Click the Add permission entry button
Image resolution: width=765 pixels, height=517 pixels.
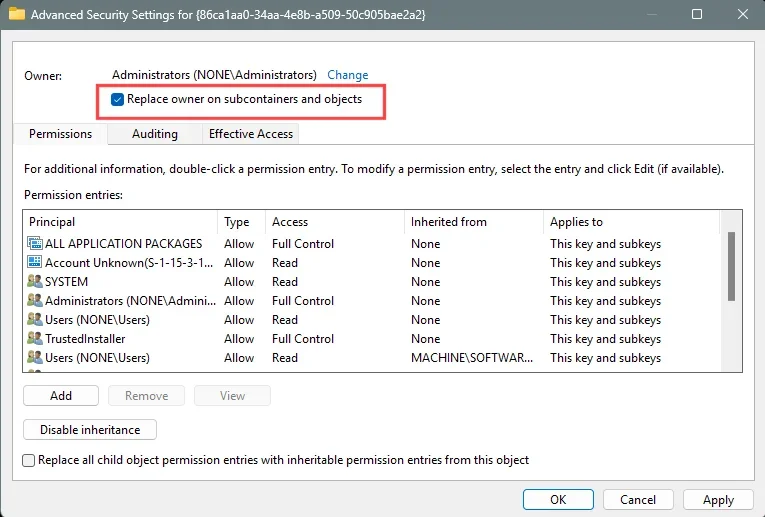coord(61,396)
